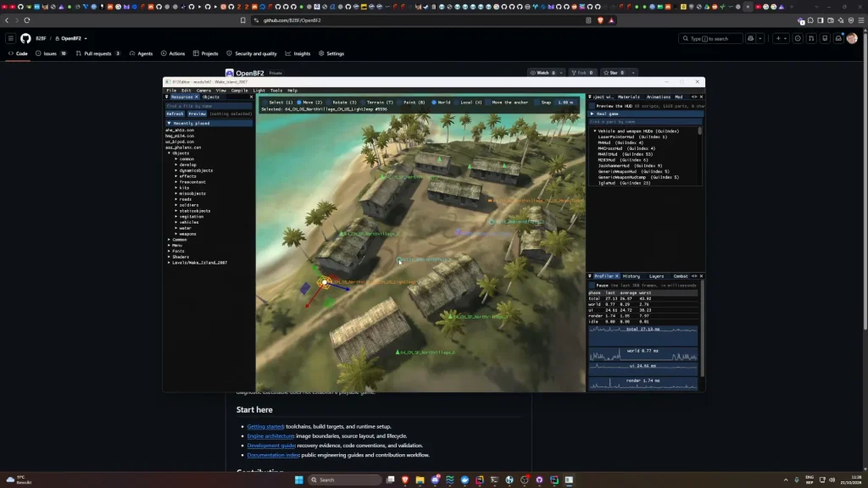Collapse Vehicle and weapon HUDs node

tap(595, 131)
